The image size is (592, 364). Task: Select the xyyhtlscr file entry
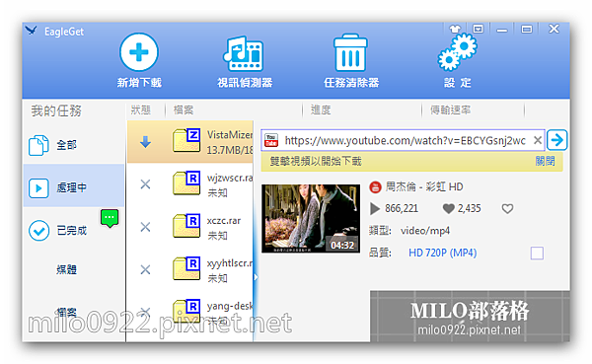[x=190, y=269]
